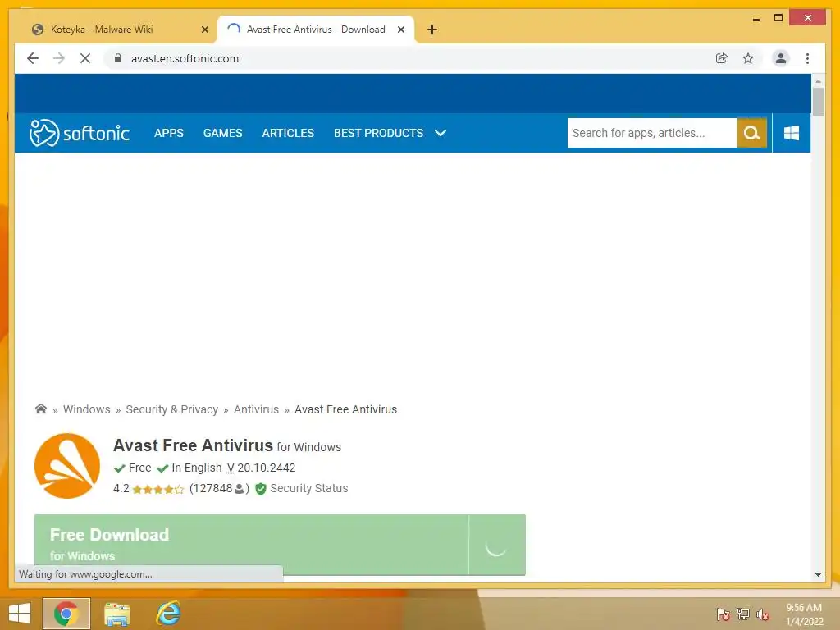Click the star rating icons

pos(158,489)
